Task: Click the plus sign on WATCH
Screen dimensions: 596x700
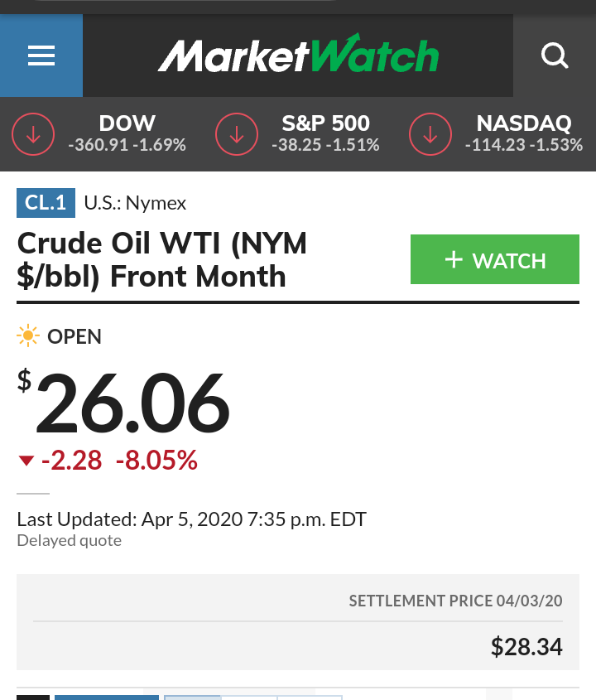Action: 453,260
